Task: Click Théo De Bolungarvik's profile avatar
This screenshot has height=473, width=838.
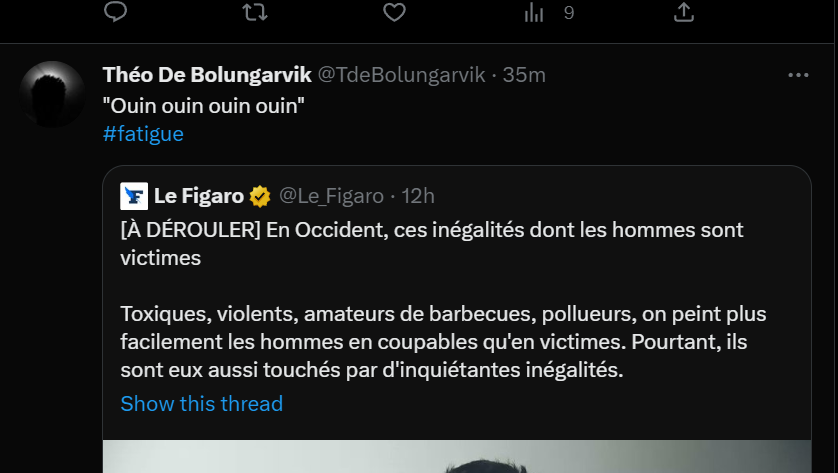Action: click(52, 93)
